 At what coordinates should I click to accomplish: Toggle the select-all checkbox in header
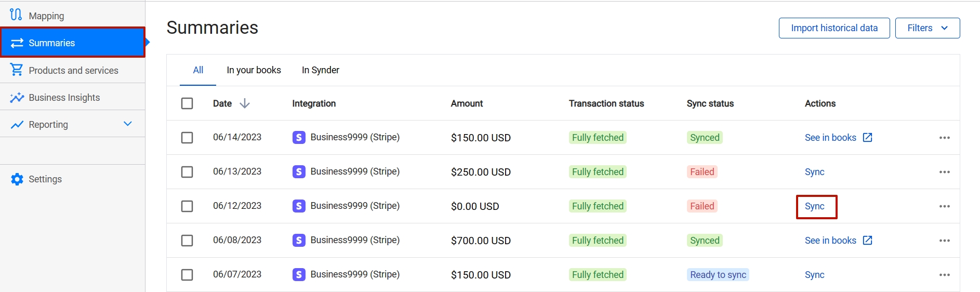pyautogui.click(x=187, y=103)
